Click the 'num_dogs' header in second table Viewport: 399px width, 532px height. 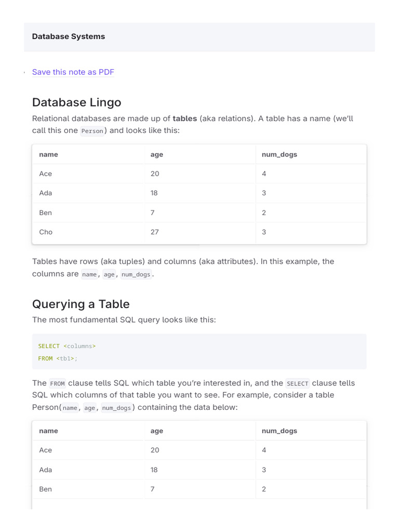pyautogui.click(x=279, y=431)
